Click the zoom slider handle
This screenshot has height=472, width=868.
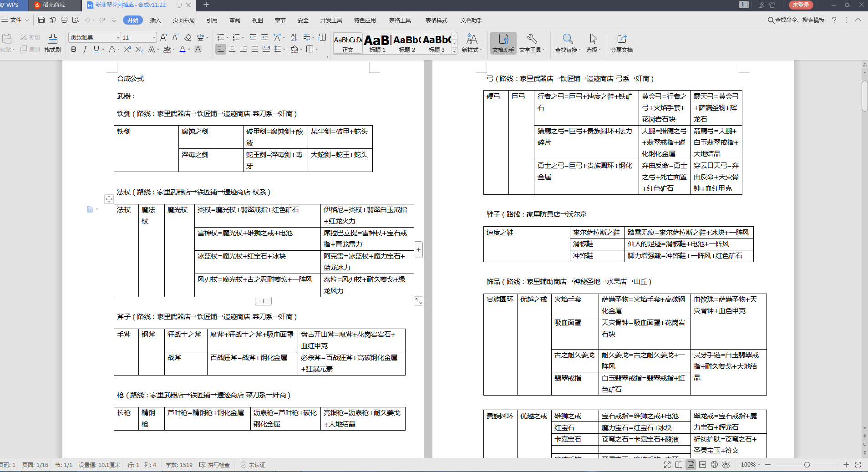point(807,465)
